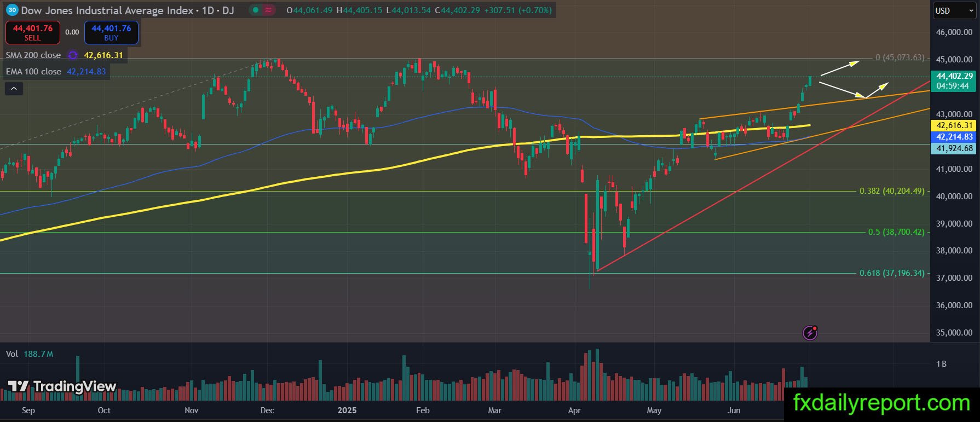980x422 pixels.
Task: Open the purple lightning event icon
Action: (x=810, y=332)
